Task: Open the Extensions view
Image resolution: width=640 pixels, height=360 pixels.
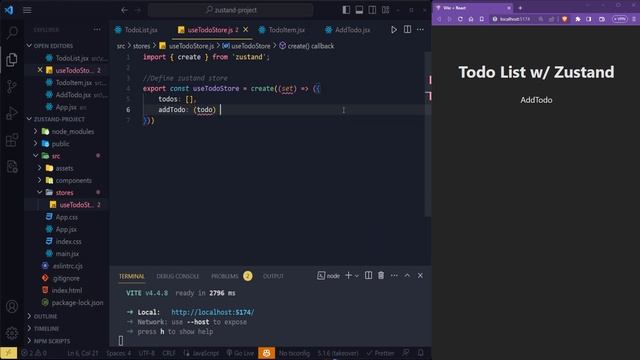Action: (12, 140)
